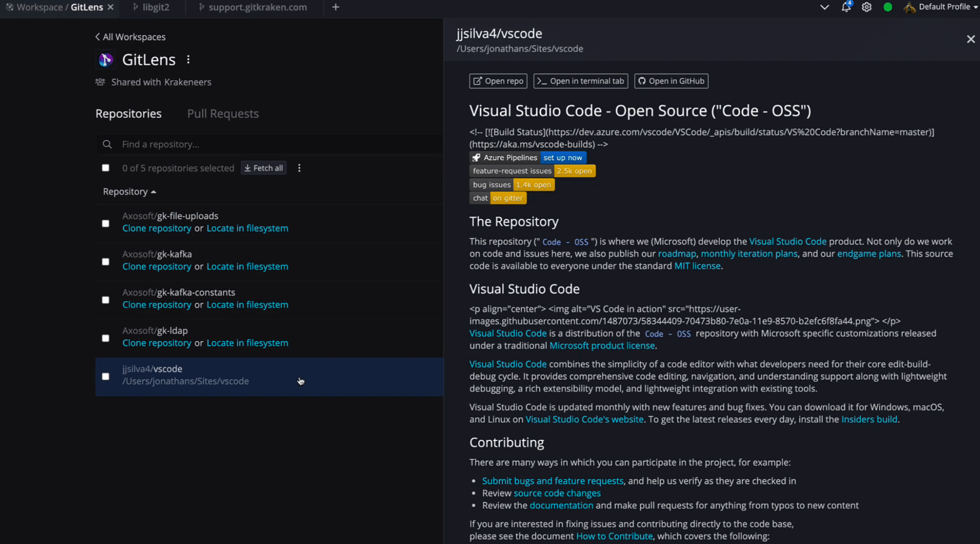Click the feature-request issues 2.5k open badge
The image size is (980, 544).
coord(532,171)
